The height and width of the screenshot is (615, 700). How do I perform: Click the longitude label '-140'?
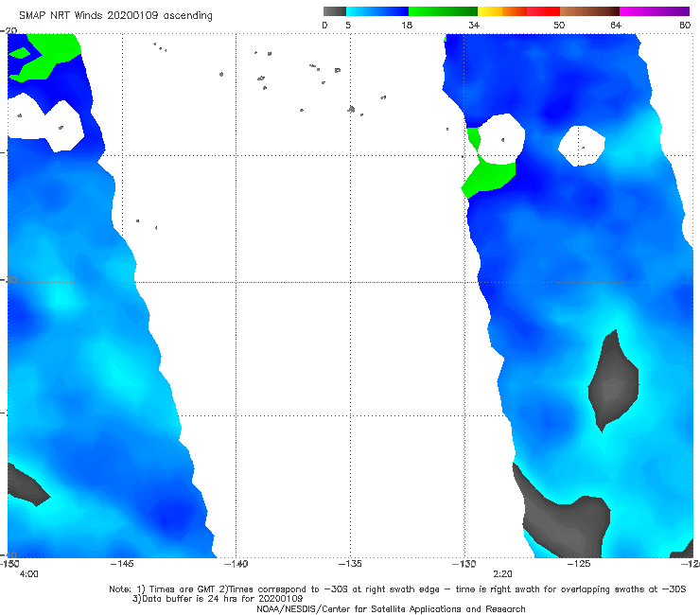tap(236, 564)
